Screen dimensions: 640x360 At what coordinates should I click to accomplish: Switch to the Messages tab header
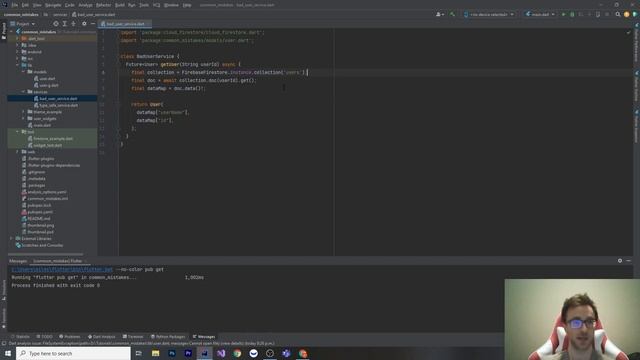click(x=18, y=261)
